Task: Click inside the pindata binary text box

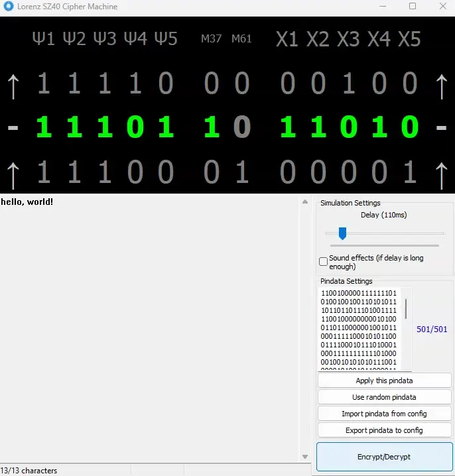Action: pyautogui.click(x=361, y=329)
